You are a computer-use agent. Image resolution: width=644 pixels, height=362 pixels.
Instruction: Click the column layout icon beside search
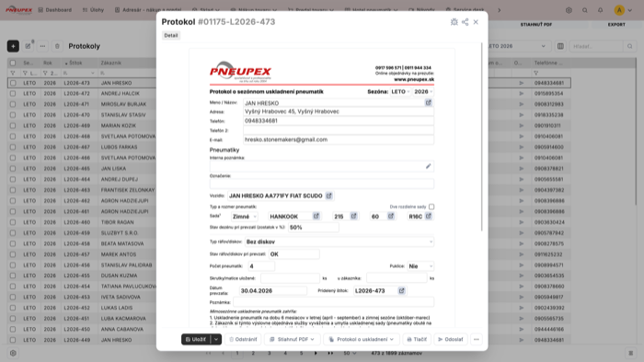(x=560, y=46)
